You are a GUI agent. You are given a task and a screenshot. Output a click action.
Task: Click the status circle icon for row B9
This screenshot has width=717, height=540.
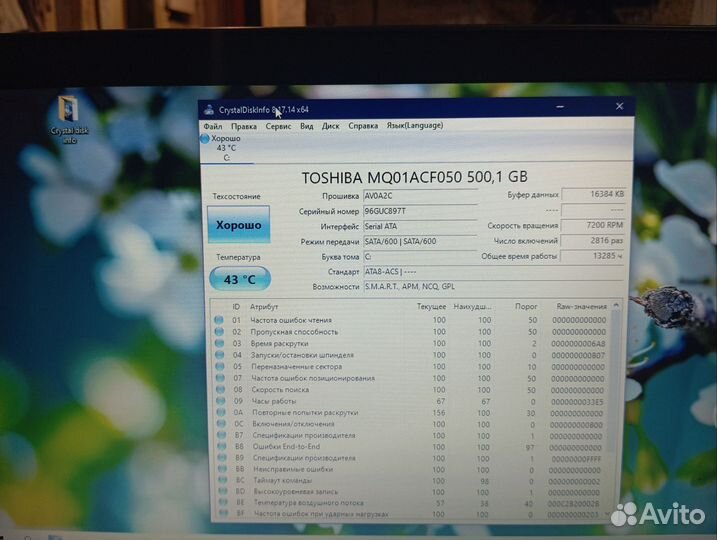222,458
